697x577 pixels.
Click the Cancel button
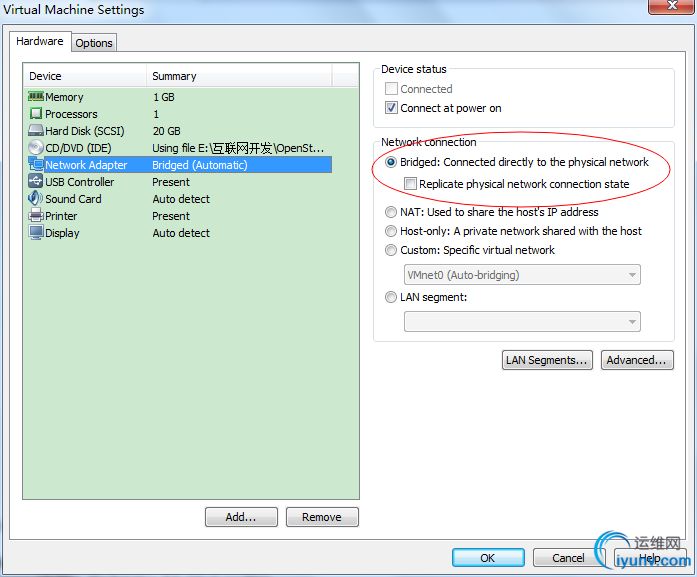coord(568,557)
